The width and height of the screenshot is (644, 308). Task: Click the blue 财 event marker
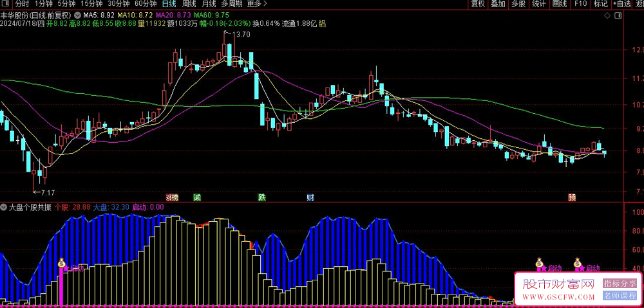(x=310, y=197)
